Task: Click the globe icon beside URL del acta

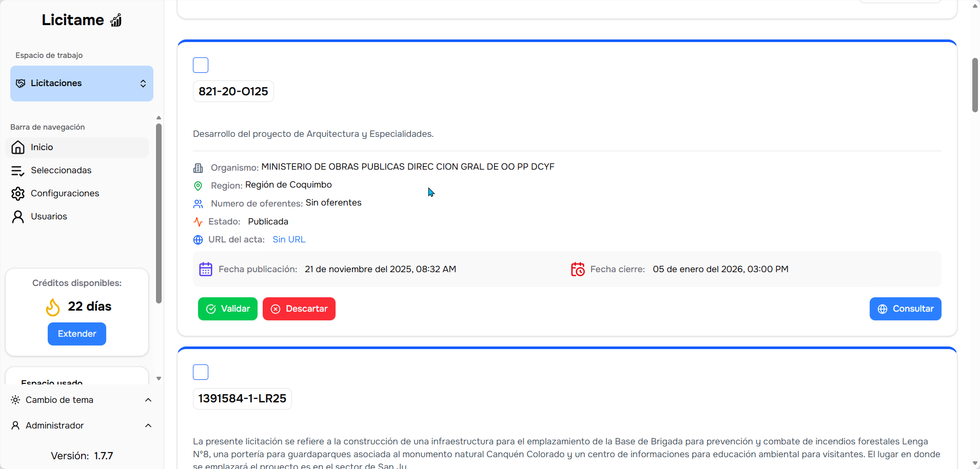Action: (198, 240)
